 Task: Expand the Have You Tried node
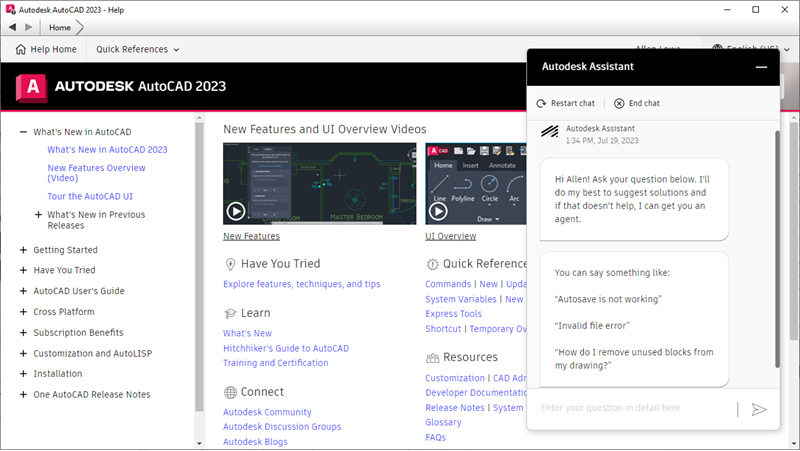[23, 270]
